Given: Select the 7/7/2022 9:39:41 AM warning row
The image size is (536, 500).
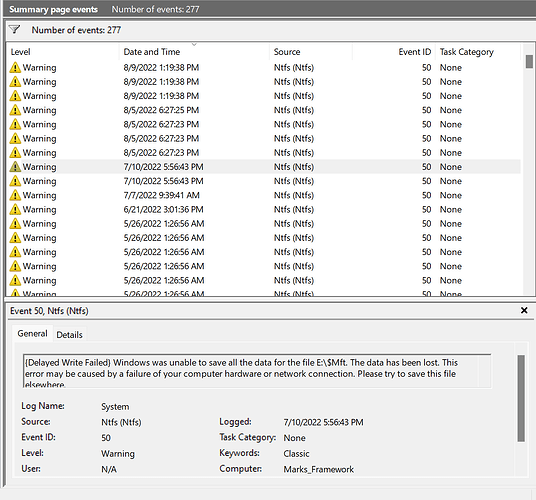Looking at the screenshot, I should (263, 195).
